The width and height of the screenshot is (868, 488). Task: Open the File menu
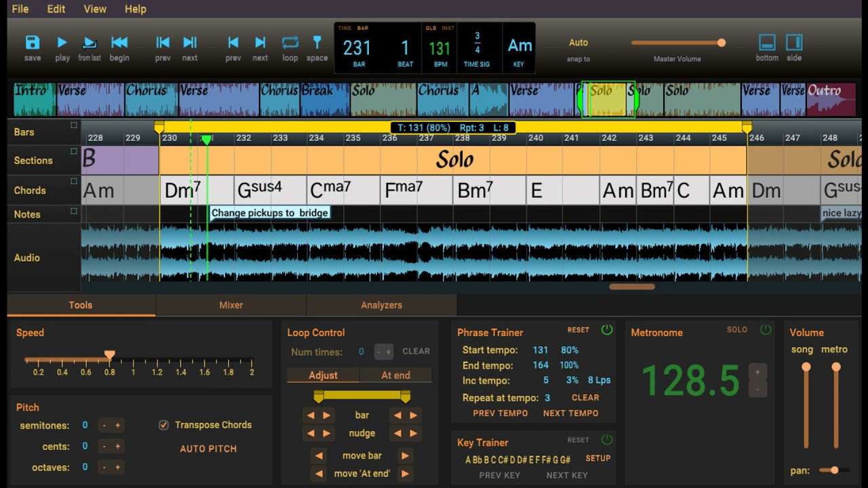pyautogui.click(x=20, y=9)
